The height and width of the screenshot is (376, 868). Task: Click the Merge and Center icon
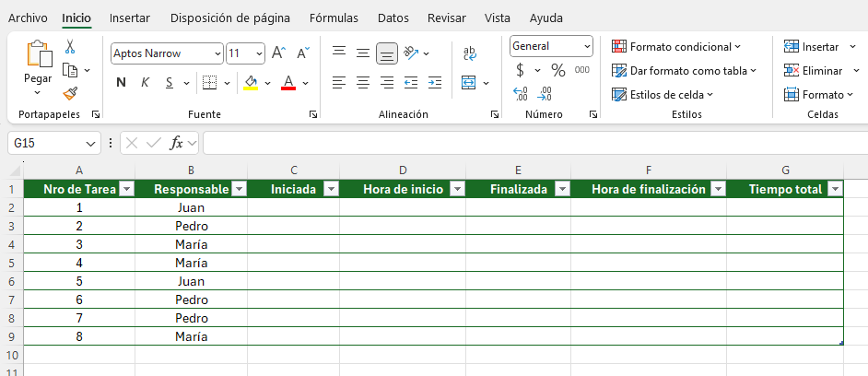[469, 83]
